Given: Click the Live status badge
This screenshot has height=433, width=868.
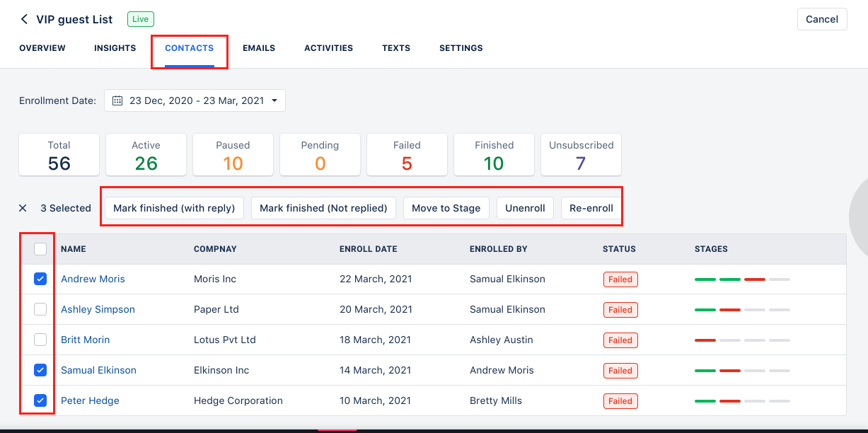Looking at the screenshot, I should (141, 19).
